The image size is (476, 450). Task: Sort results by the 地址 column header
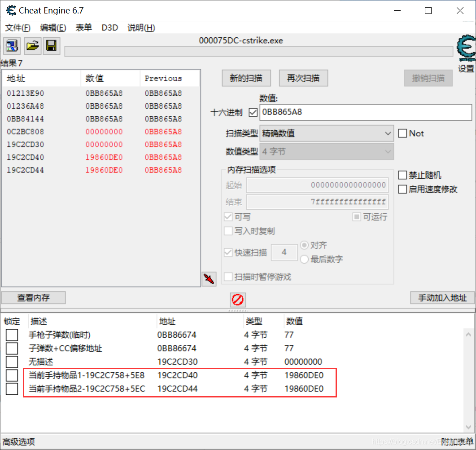point(42,79)
